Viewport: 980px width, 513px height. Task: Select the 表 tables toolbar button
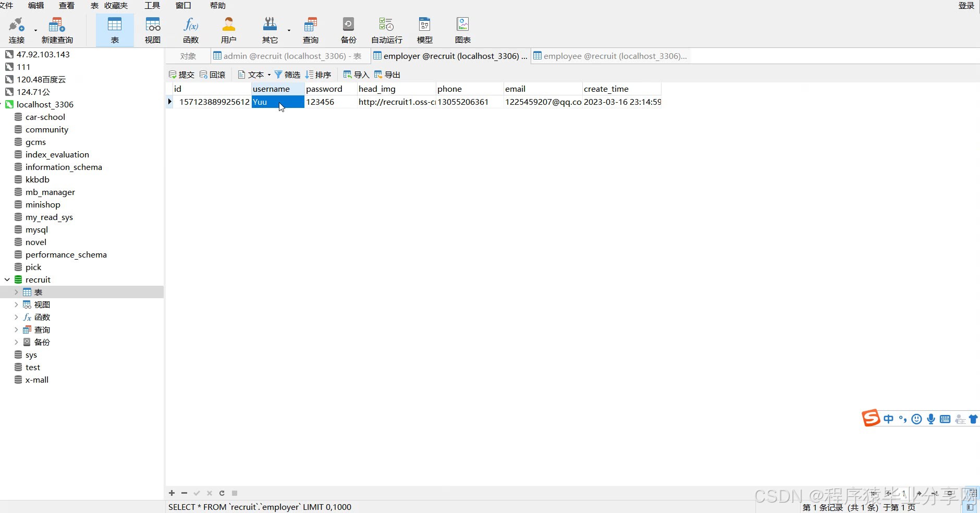click(x=115, y=30)
